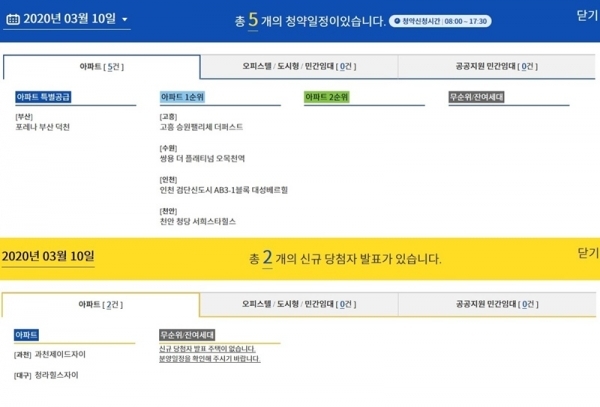
Task: Click the [천안] region tag
Action: (x=168, y=211)
